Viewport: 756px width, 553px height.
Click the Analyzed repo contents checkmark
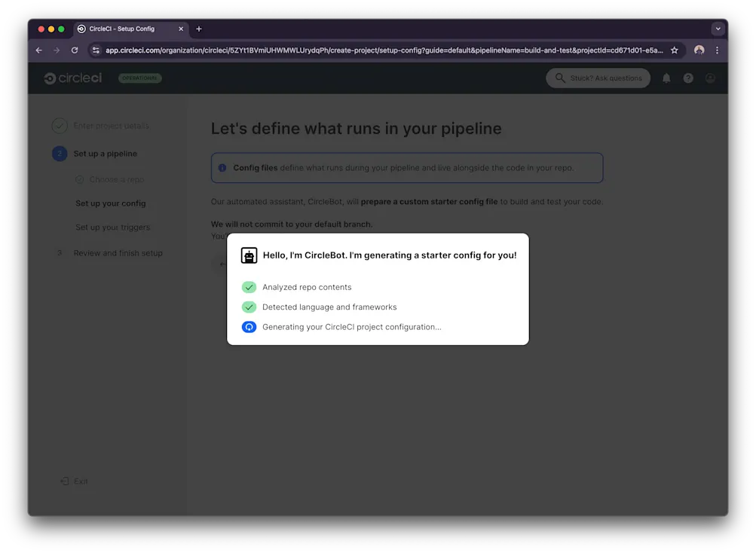pyautogui.click(x=249, y=287)
